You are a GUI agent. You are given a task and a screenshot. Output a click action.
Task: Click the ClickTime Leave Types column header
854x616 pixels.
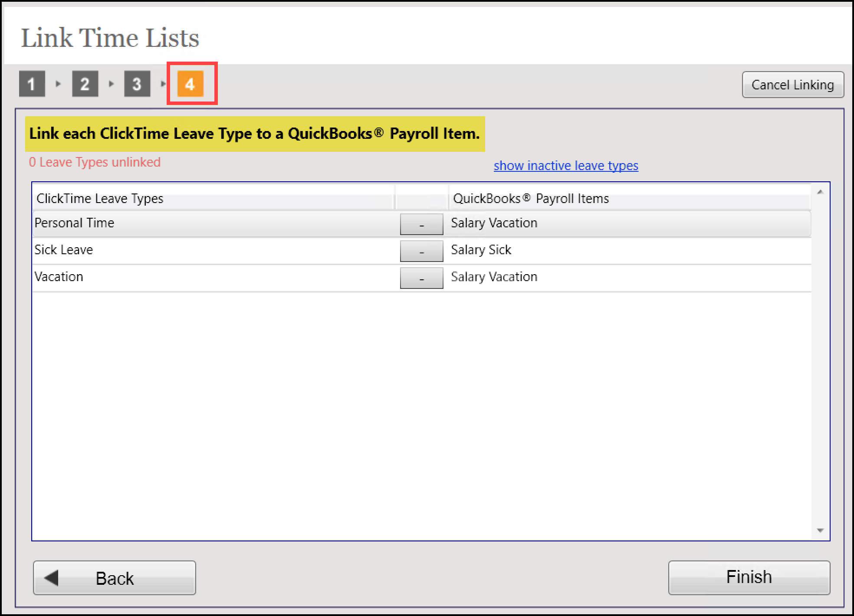213,198
